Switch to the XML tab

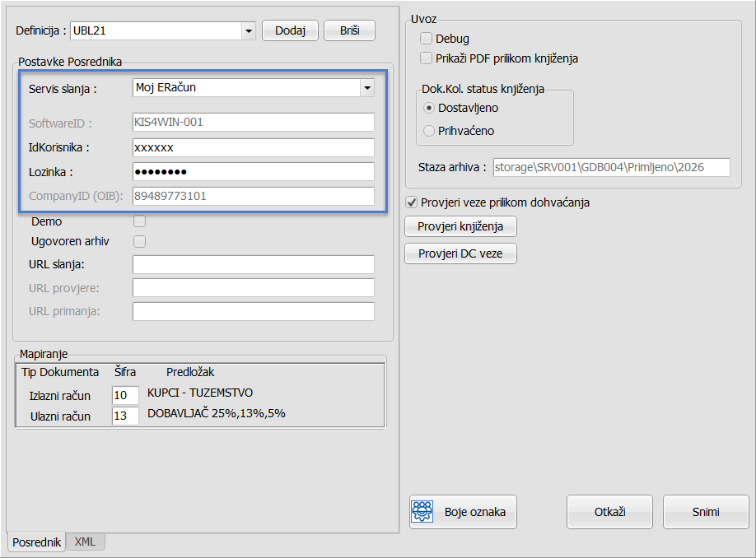[x=85, y=542]
